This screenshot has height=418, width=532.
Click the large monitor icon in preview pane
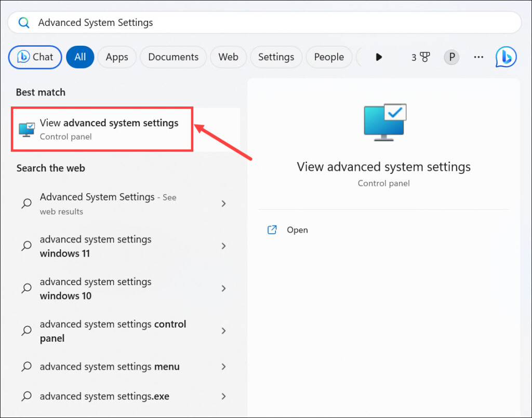[x=384, y=123]
